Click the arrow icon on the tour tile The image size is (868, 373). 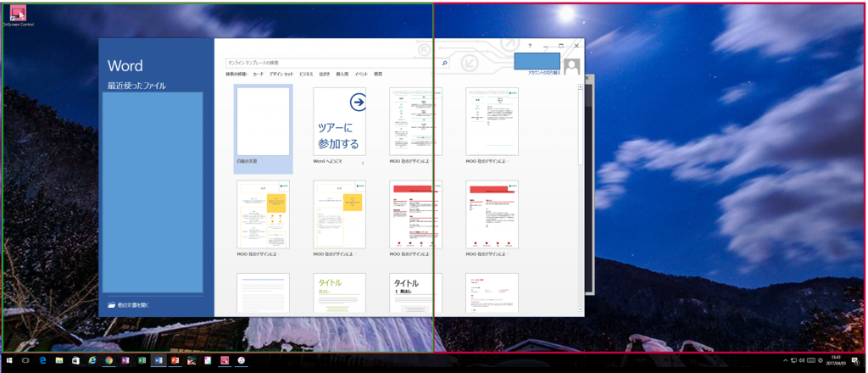pos(359,102)
